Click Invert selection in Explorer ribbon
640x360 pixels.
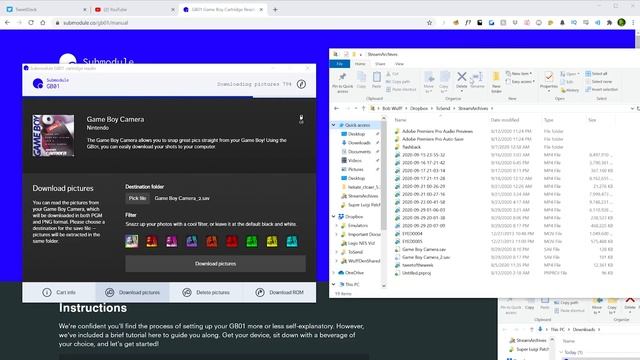point(602,89)
